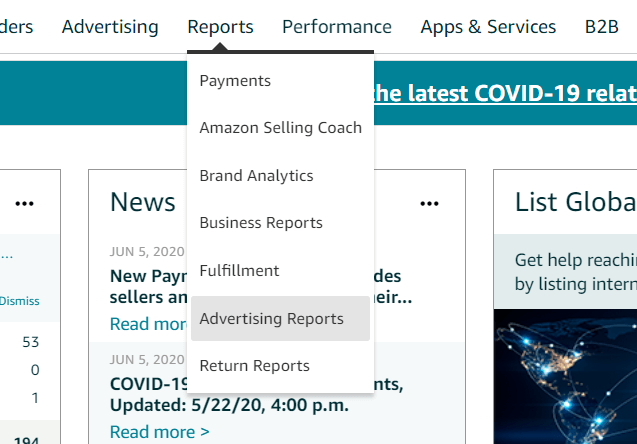637x444 pixels.
Task: Choose Amazon Selling Coach report
Action: (x=280, y=128)
